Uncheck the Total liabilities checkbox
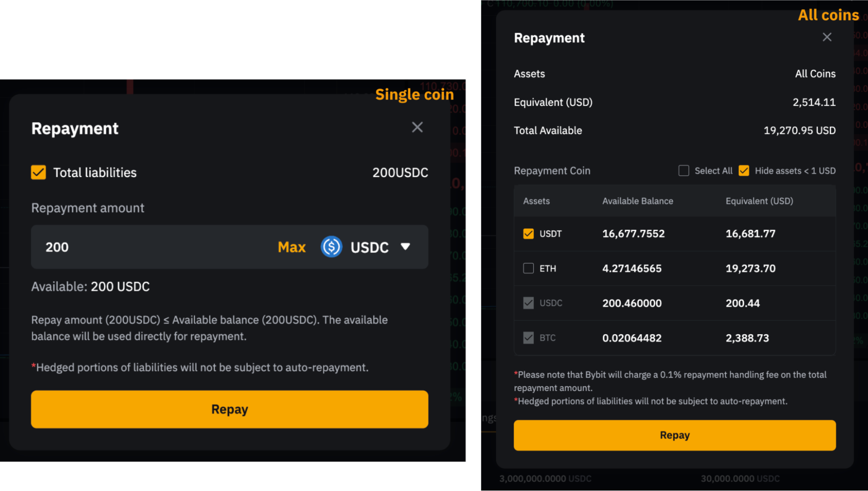 pos(39,173)
